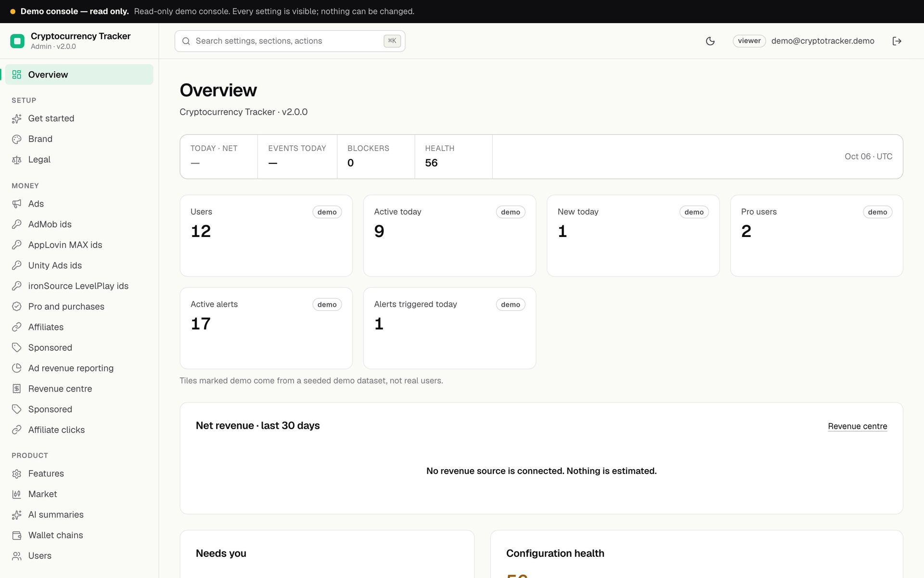Click the Brand palette icon
The height and width of the screenshot is (578, 924).
[17, 139]
